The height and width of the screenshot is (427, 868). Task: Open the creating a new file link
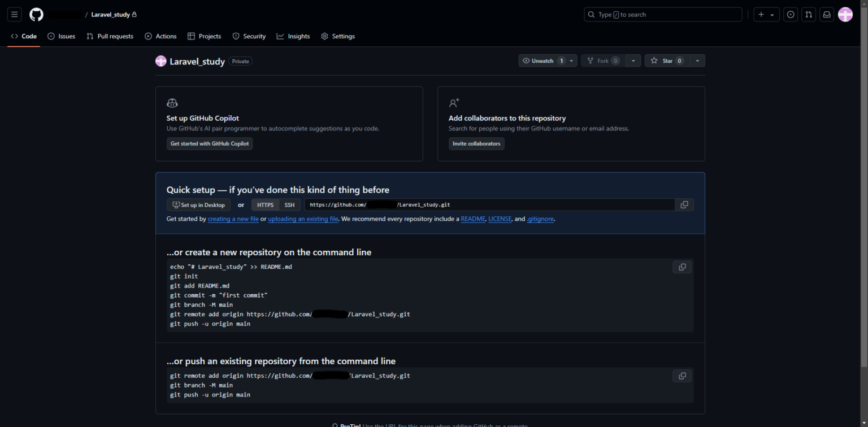233,219
